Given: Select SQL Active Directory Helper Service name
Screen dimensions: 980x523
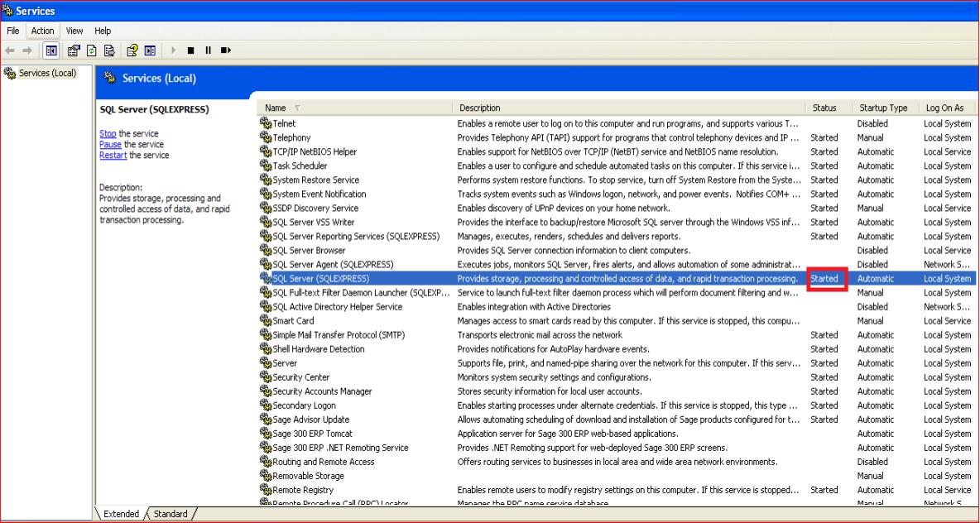Looking at the screenshot, I should (338, 307).
